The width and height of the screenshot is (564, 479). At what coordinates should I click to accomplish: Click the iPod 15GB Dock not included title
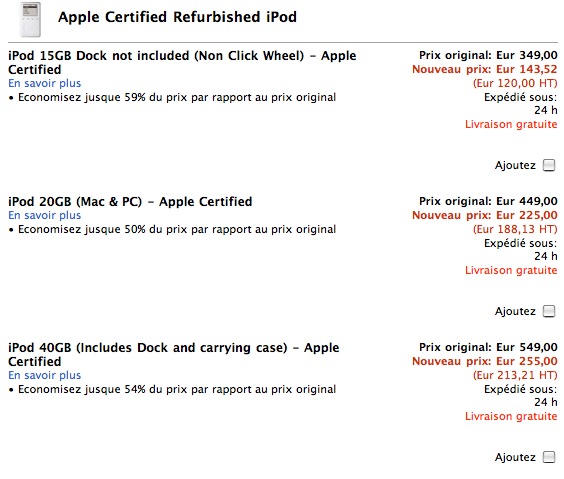click(x=182, y=63)
